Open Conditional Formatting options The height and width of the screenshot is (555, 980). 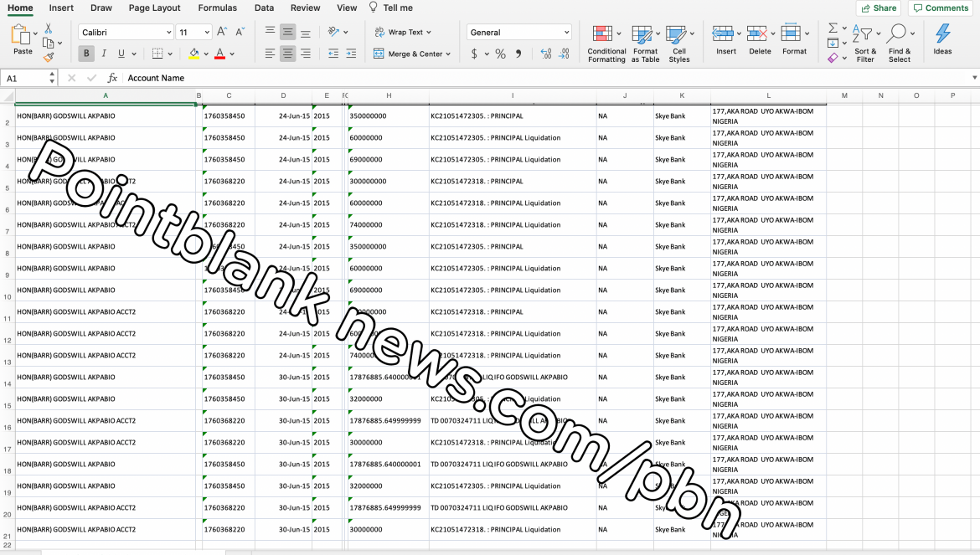(x=606, y=44)
